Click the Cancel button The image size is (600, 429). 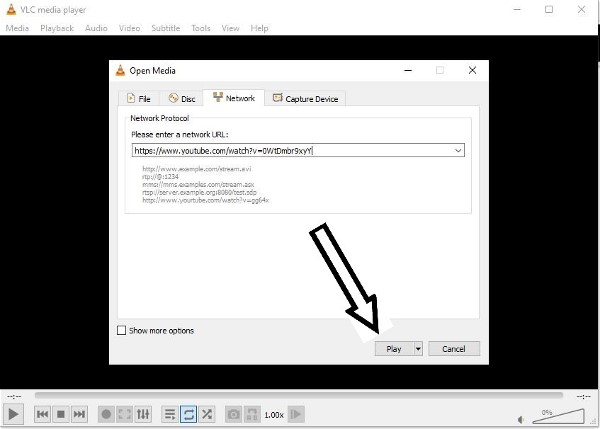[x=454, y=349]
